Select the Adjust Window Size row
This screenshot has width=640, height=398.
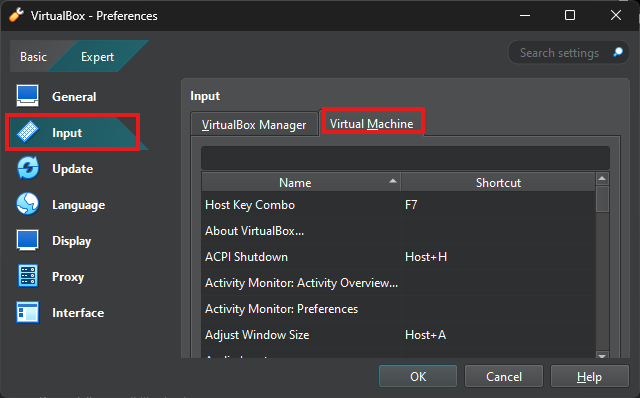coord(398,335)
